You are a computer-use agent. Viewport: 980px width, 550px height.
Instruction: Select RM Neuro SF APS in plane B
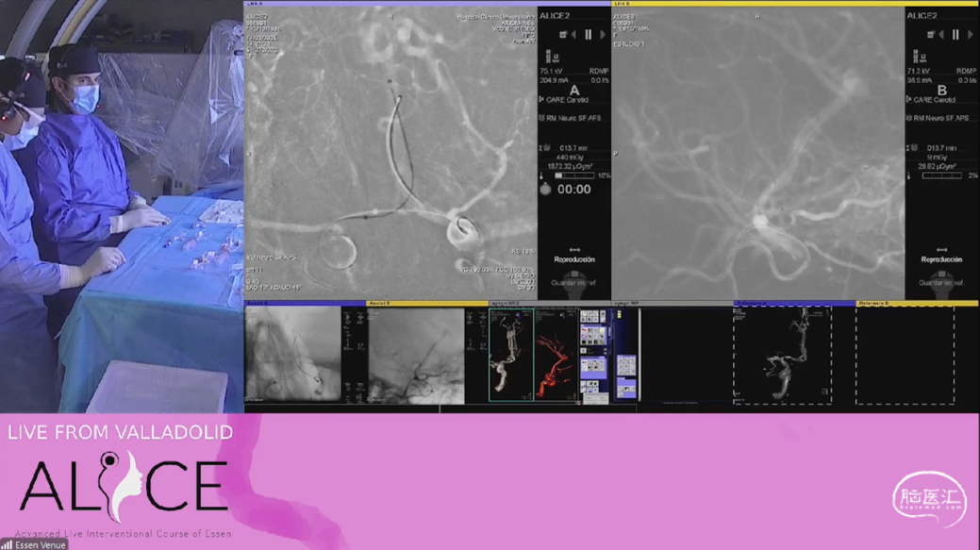[x=940, y=118]
